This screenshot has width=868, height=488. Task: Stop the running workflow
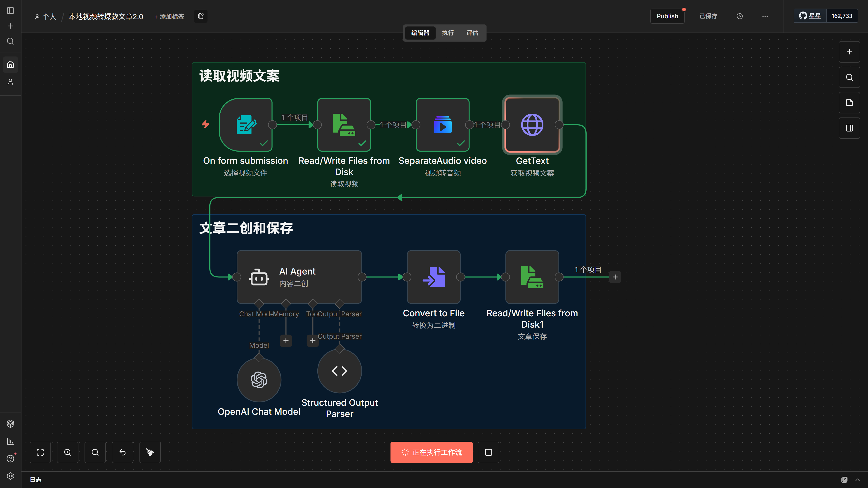488,452
